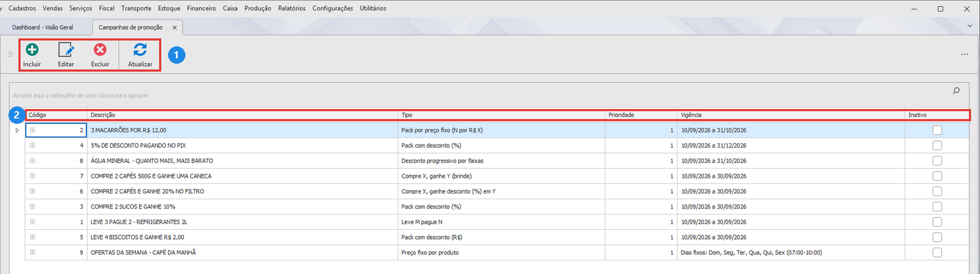Viewport: 980px width, 274px height.
Task: Click the Excluir red X icon
Action: pos(100,50)
